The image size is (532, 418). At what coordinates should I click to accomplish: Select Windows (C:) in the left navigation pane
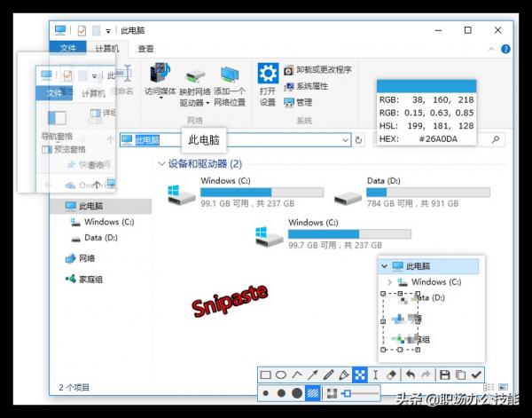click(103, 222)
